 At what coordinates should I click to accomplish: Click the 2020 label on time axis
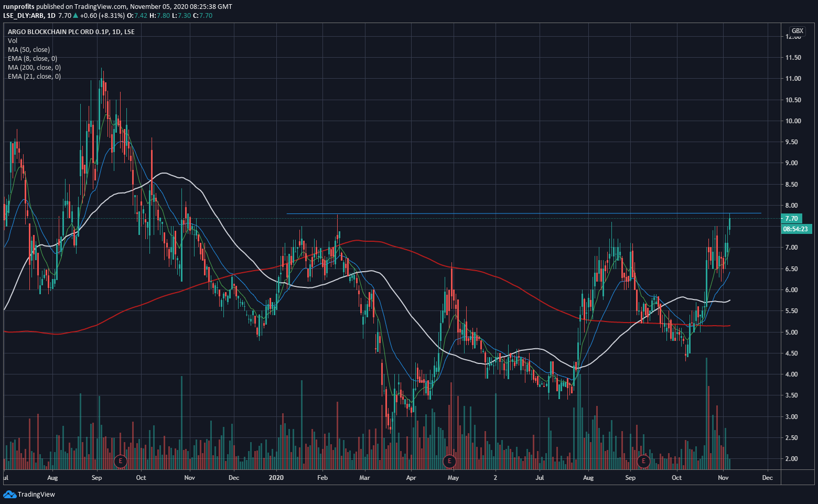point(276,478)
